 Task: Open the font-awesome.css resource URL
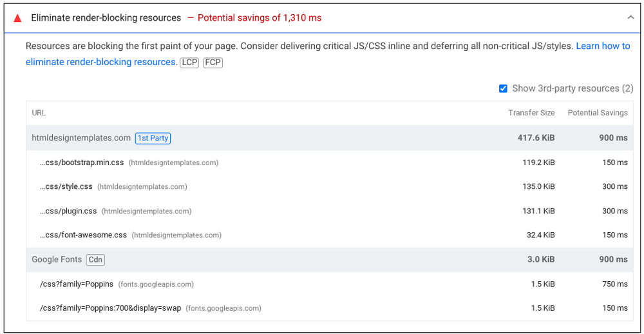(x=84, y=235)
